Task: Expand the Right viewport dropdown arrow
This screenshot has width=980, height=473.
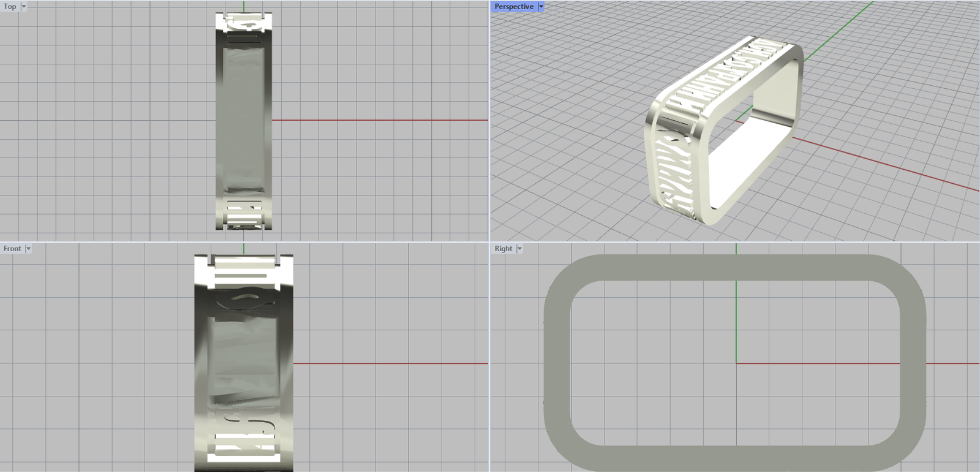Action: click(x=519, y=249)
